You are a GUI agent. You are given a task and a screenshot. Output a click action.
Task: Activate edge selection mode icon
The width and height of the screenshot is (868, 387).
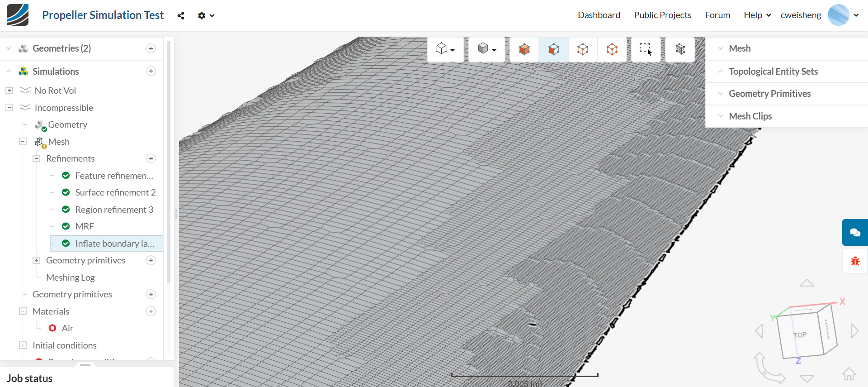point(583,49)
